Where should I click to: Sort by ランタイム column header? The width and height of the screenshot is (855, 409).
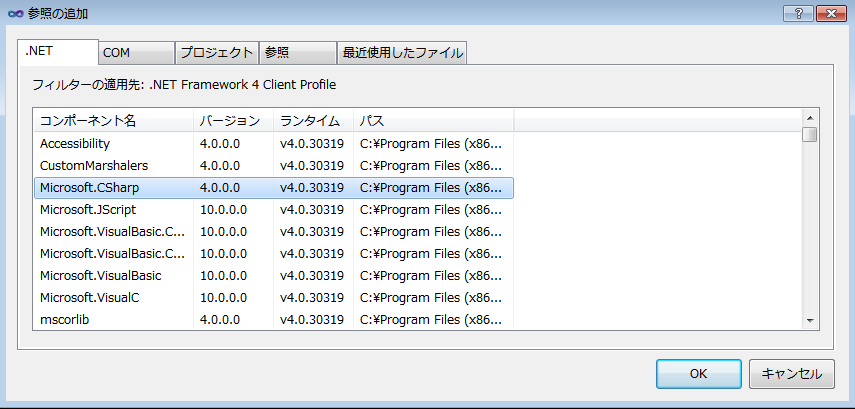tap(314, 121)
